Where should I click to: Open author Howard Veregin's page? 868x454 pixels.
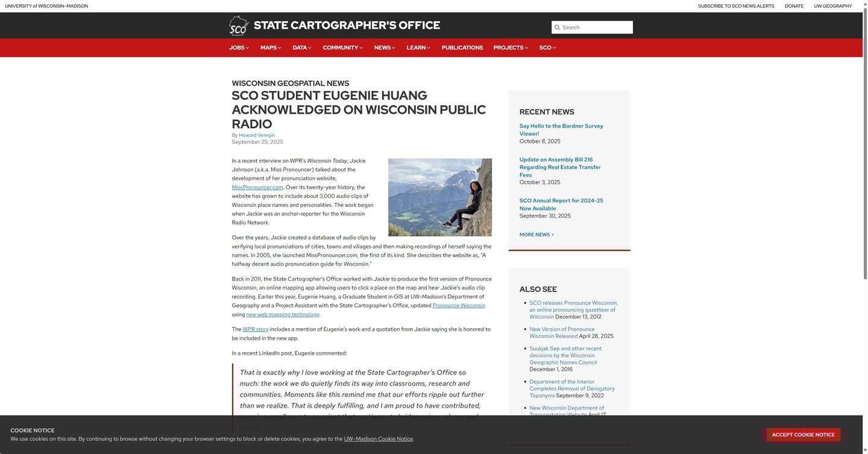tap(257, 135)
